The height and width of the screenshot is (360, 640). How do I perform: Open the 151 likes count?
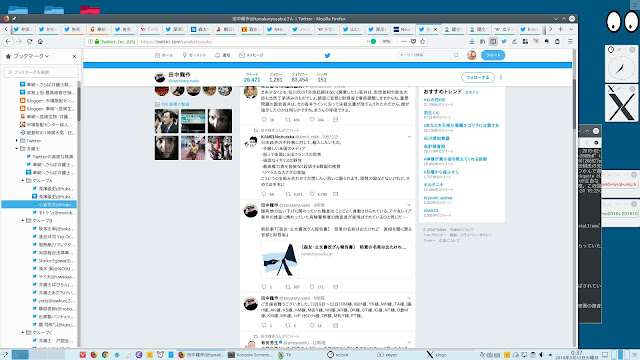click(x=322, y=78)
